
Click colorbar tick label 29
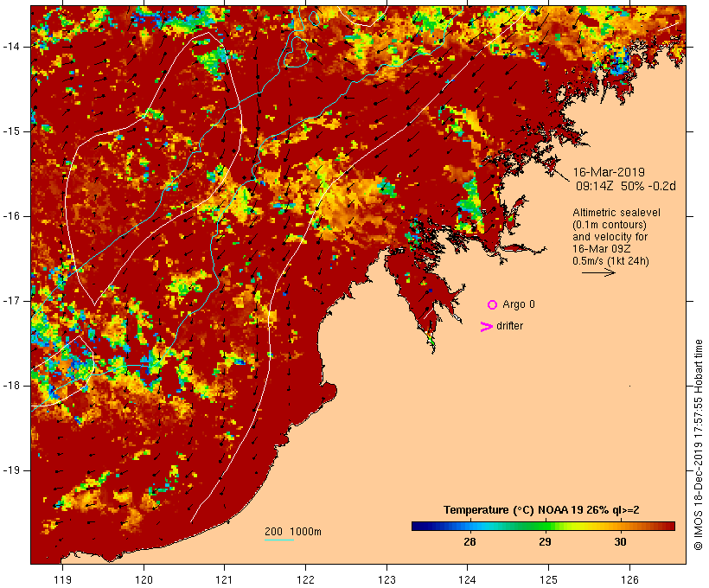point(546,541)
